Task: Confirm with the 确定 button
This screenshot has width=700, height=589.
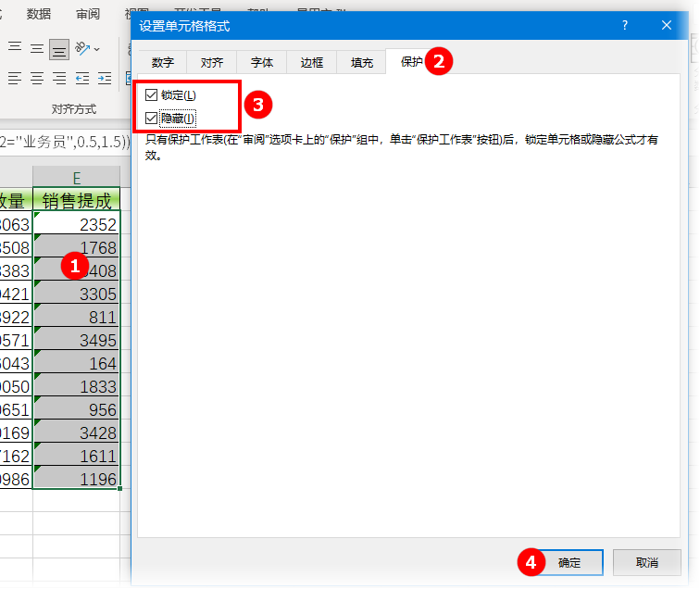Action: 569,562
